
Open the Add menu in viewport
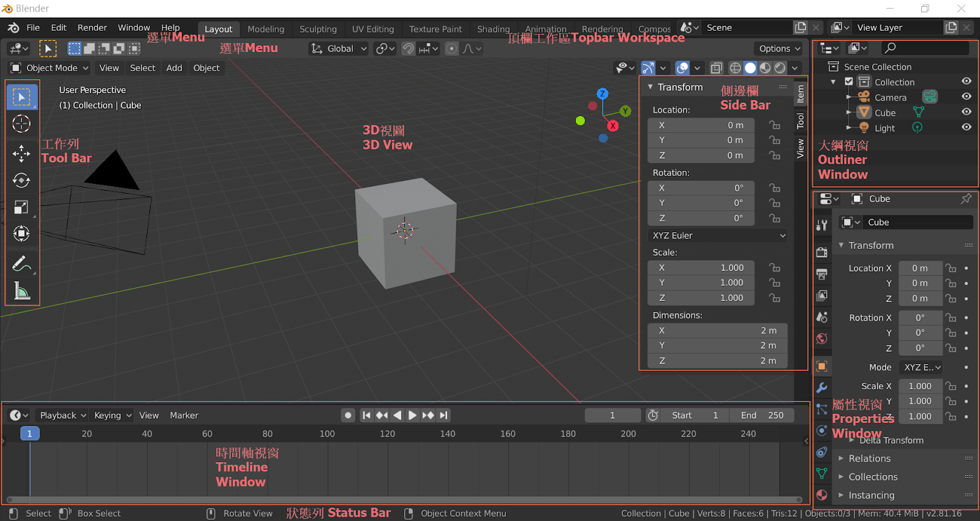tap(174, 68)
